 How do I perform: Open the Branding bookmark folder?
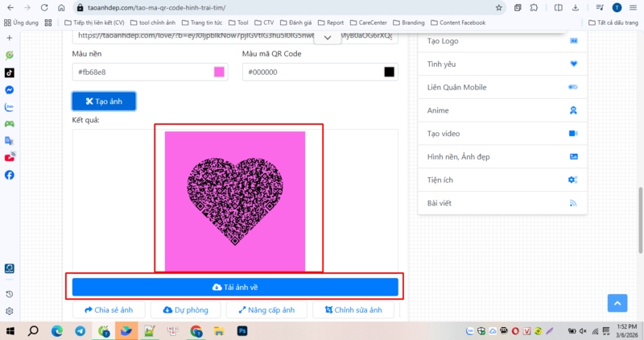[x=409, y=23]
